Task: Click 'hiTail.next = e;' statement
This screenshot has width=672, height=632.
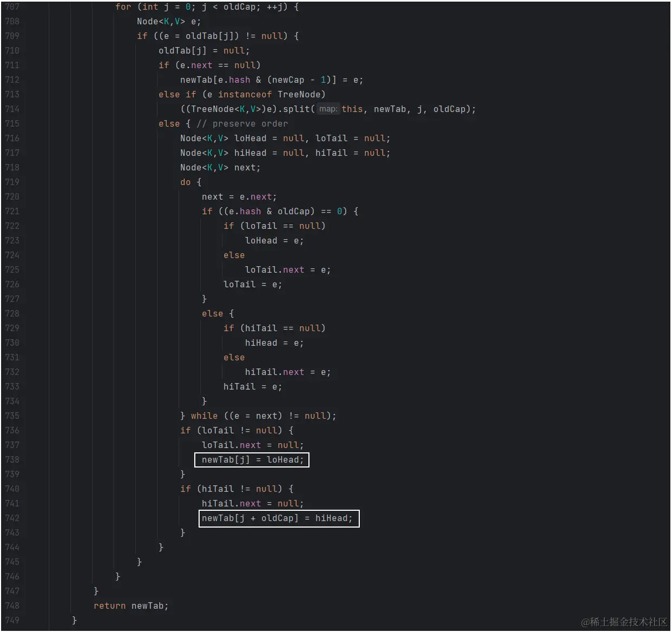Action: click(x=288, y=372)
